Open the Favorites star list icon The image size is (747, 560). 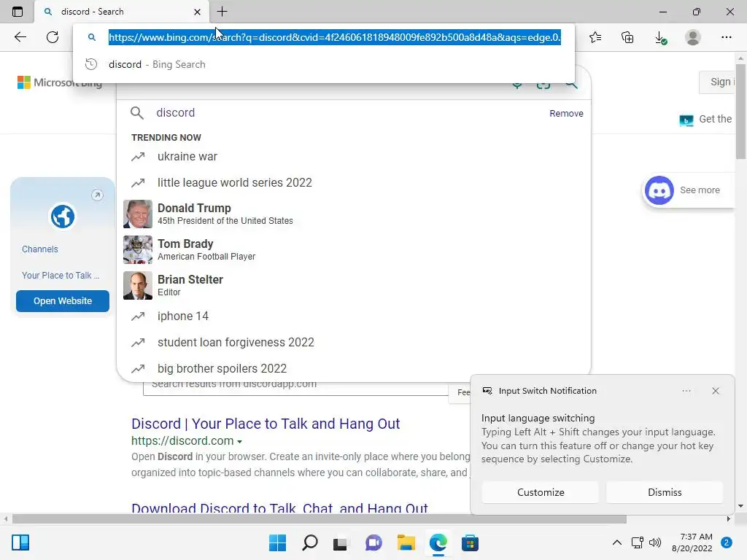pyautogui.click(x=595, y=37)
